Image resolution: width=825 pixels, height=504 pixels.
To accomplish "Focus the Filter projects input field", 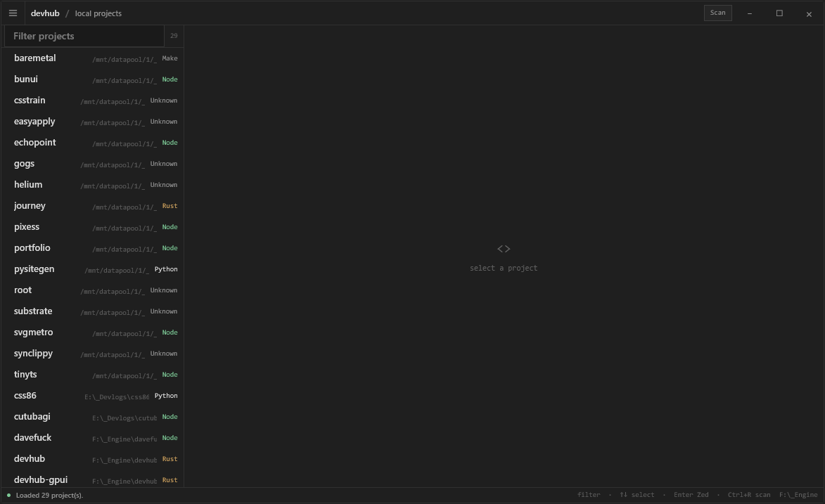I will 84,36.
